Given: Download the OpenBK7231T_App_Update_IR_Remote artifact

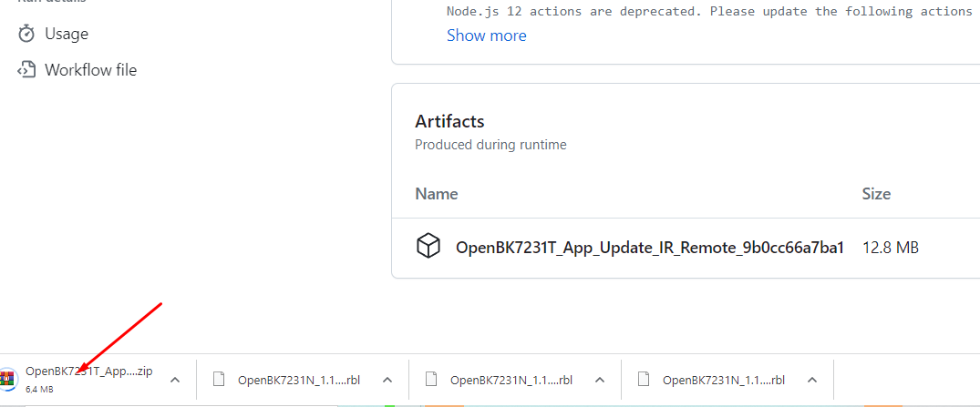Looking at the screenshot, I should (x=650, y=248).
